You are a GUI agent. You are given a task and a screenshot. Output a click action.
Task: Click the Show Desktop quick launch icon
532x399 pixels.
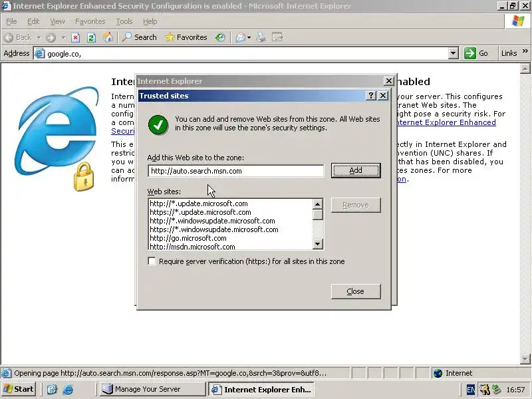coord(52,389)
